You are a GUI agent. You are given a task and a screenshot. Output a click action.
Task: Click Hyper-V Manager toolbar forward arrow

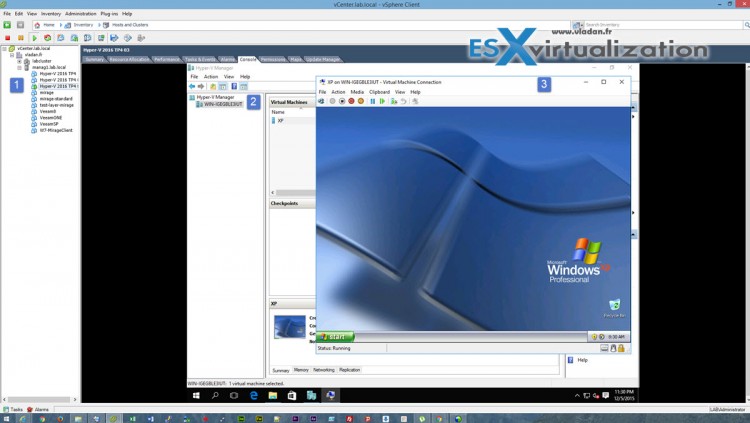pos(201,86)
